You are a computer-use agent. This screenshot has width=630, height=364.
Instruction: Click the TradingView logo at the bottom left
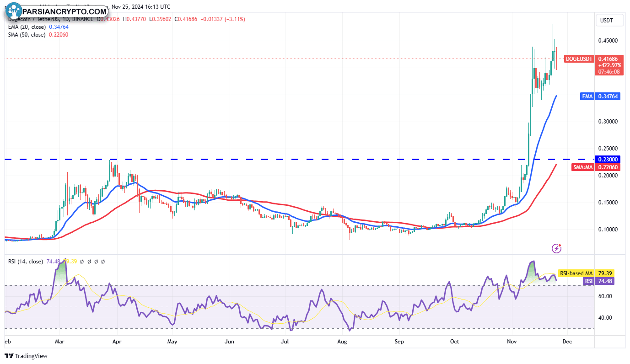click(26, 356)
